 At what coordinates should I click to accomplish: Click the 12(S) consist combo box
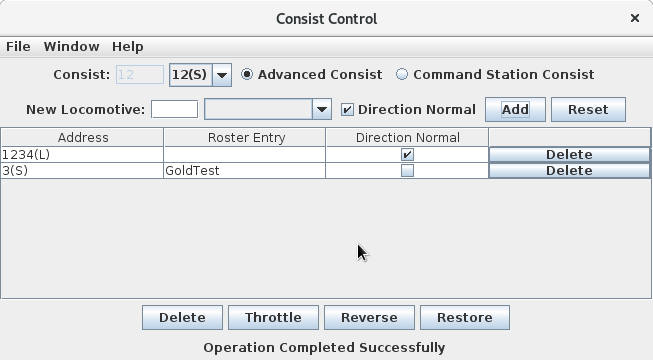pyautogui.click(x=200, y=75)
